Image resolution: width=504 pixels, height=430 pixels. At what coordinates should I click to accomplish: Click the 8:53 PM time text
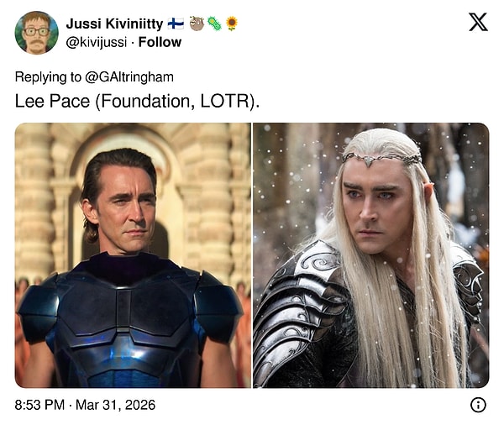[x=40, y=405]
